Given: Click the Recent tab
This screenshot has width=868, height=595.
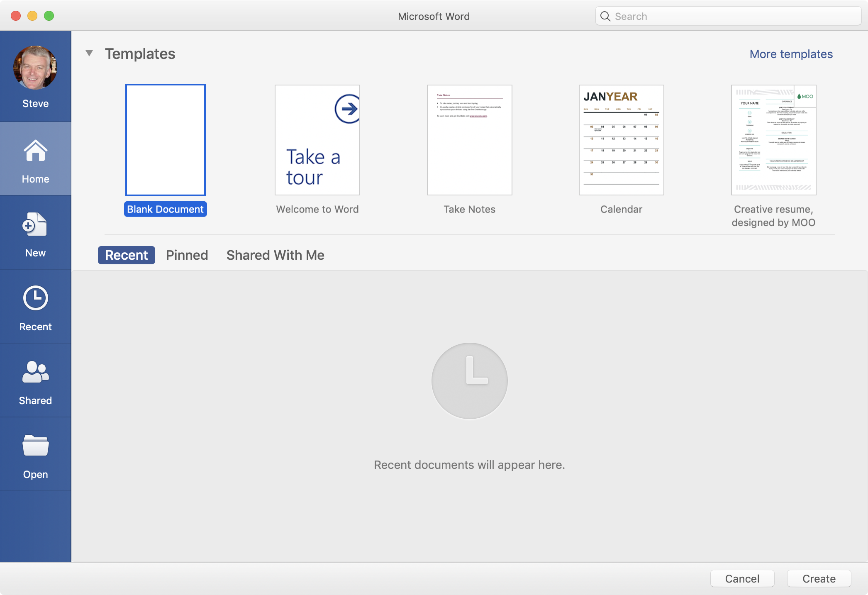Looking at the screenshot, I should 127,255.
